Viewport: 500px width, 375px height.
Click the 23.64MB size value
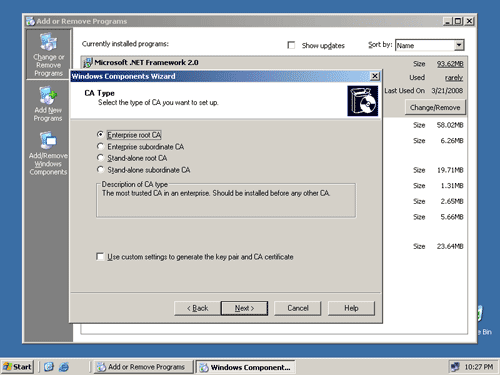point(450,246)
